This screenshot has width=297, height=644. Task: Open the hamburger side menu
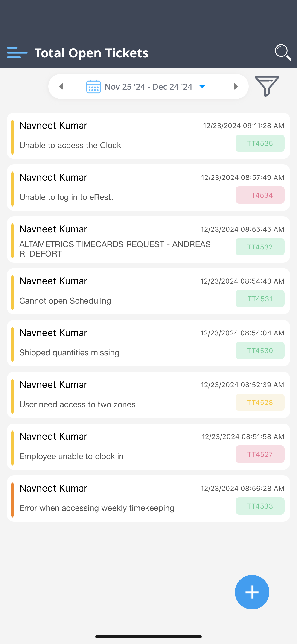17,53
